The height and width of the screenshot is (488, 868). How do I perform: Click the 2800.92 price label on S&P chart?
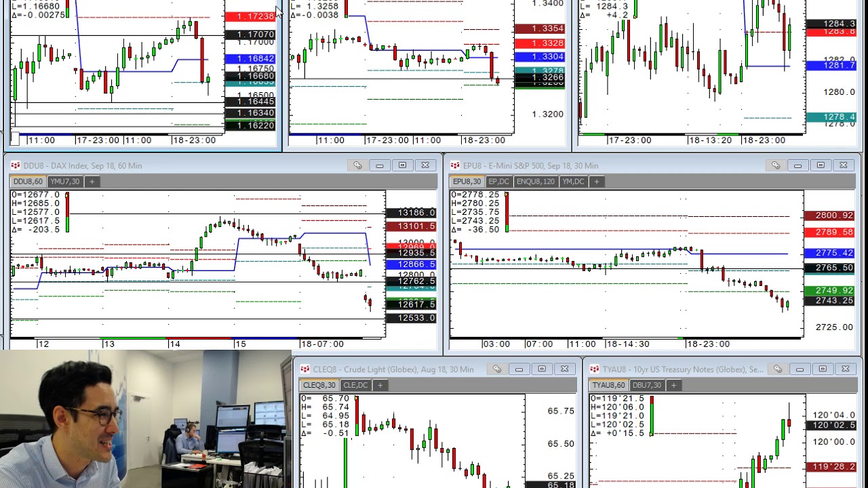831,216
